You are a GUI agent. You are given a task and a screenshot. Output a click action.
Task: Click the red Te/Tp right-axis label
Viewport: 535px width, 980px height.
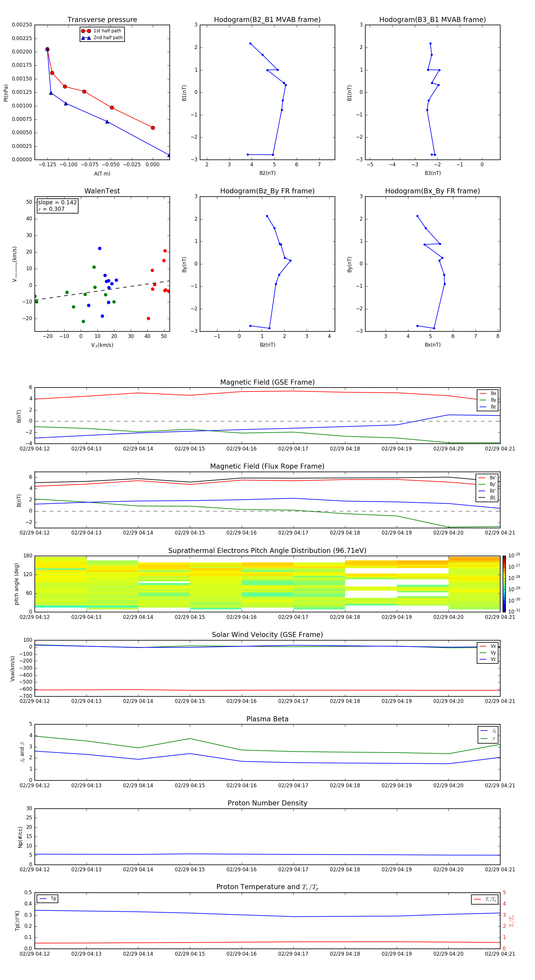click(x=512, y=921)
